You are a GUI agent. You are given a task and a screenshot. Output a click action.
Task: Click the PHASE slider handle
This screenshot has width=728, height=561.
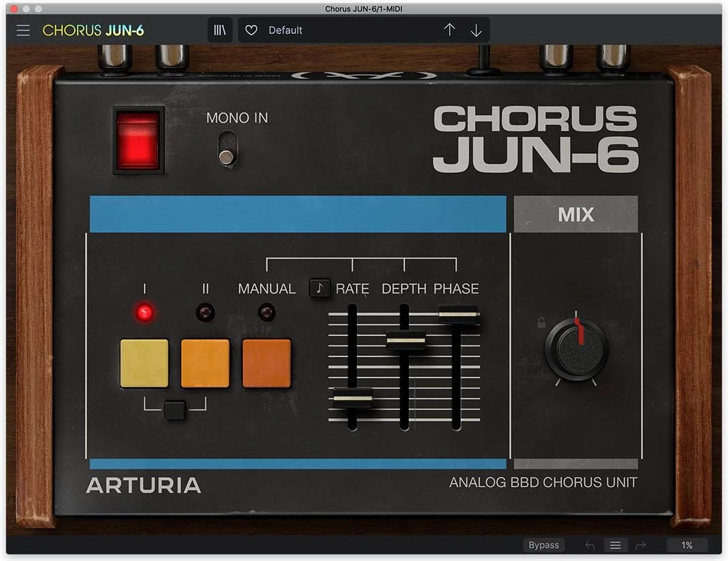(459, 315)
